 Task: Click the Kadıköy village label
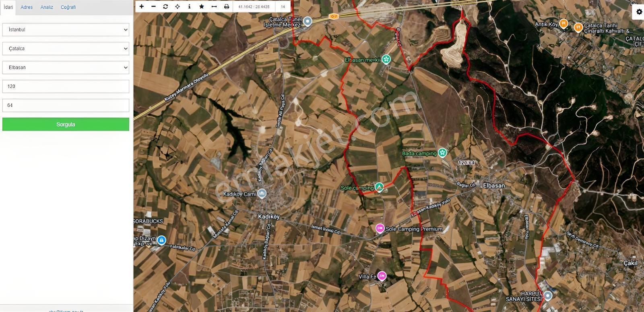pos(268,216)
